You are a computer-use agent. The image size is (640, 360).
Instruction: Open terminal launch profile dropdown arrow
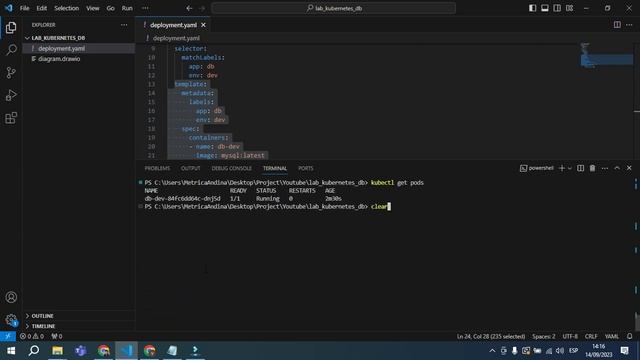click(x=570, y=168)
